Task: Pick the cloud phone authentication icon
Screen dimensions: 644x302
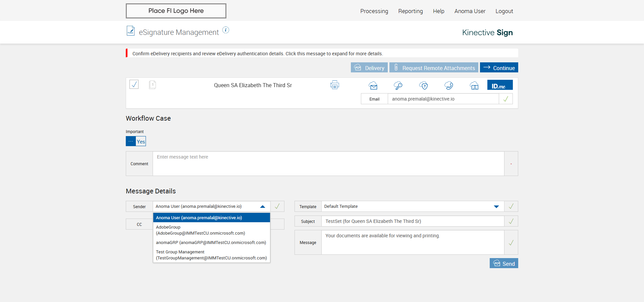Action: click(449, 85)
